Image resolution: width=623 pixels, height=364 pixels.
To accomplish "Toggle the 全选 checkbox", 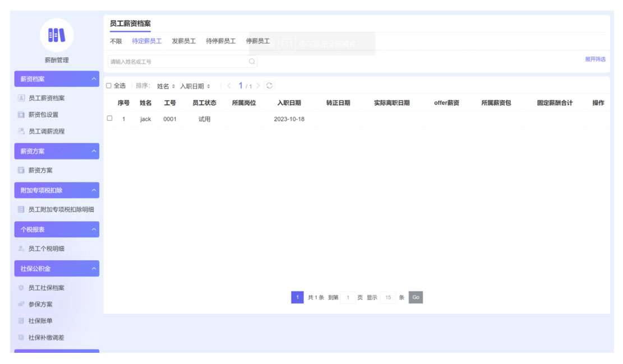I will point(109,86).
